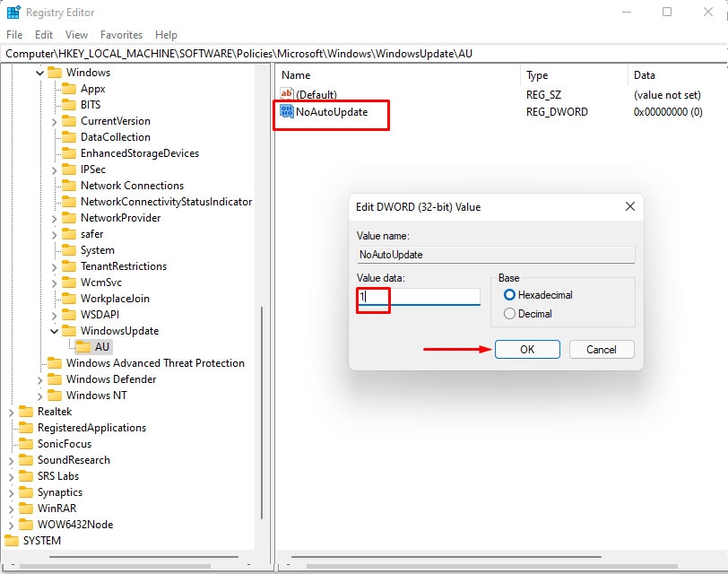This screenshot has width=728, height=574.
Task: Click the SonicFocus folder icon
Action: coord(26,444)
